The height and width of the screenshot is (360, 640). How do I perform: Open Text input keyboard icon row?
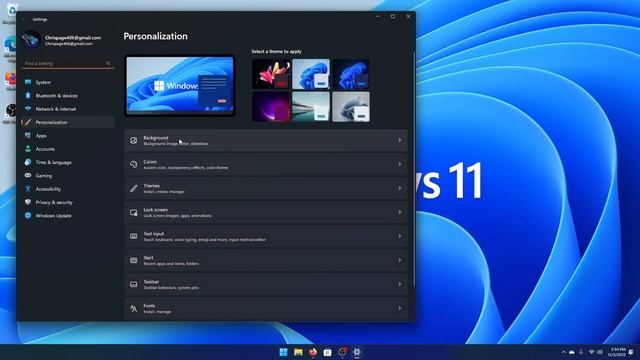(x=133, y=236)
